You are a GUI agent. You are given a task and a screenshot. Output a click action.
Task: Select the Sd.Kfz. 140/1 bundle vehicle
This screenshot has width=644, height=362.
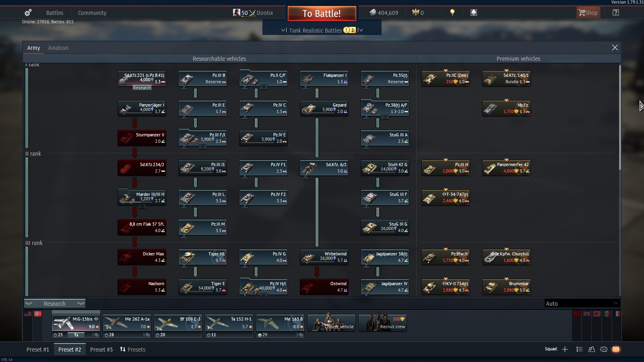click(506, 78)
